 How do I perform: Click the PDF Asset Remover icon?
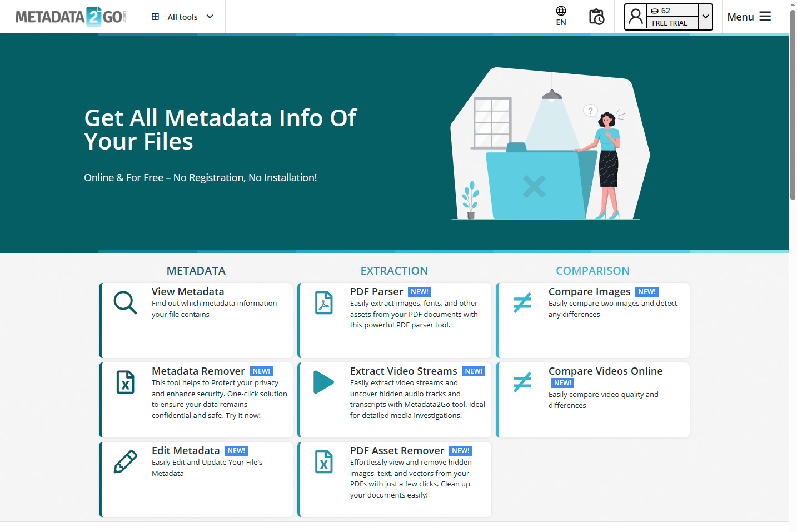(324, 461)
